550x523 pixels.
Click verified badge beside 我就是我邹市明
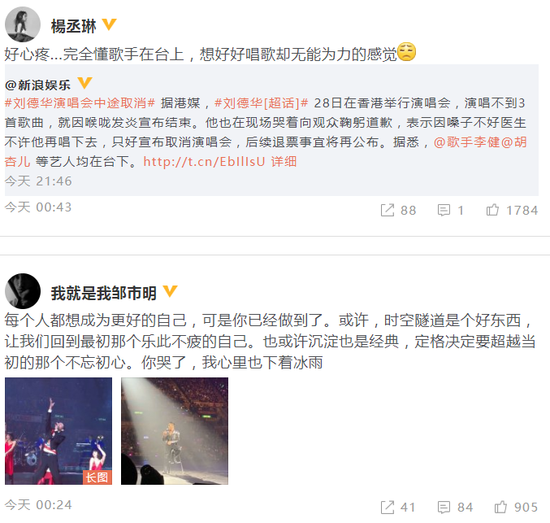coord(170,291)
